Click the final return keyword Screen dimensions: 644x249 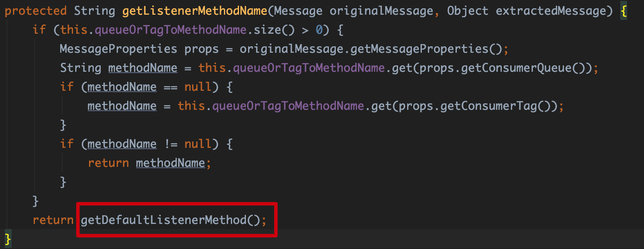point(53,220)
